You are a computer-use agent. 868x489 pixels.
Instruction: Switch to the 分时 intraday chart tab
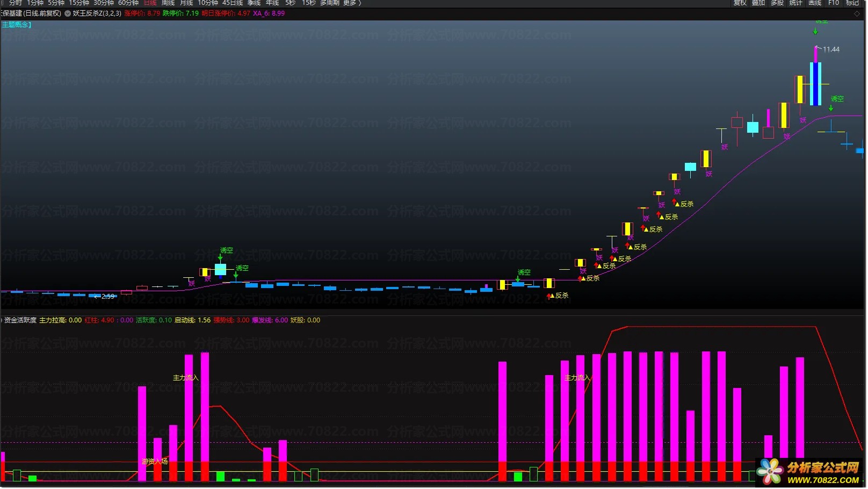tap(15, 3)
